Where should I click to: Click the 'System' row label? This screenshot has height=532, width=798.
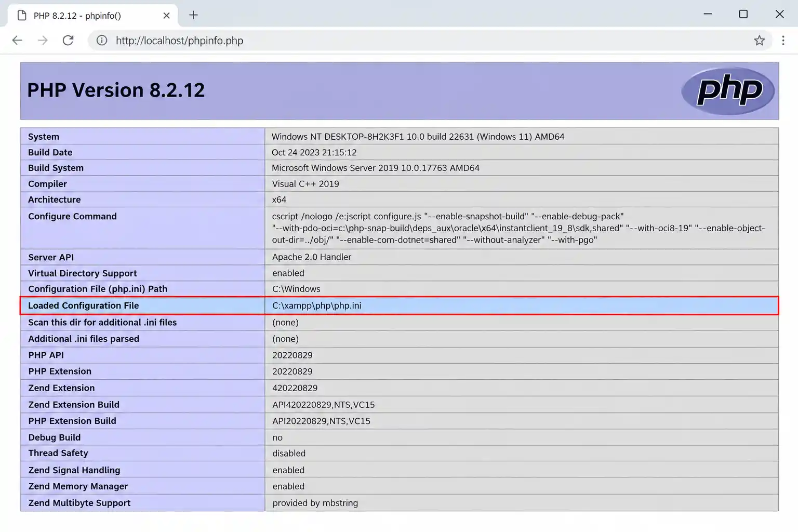[44, 137]
